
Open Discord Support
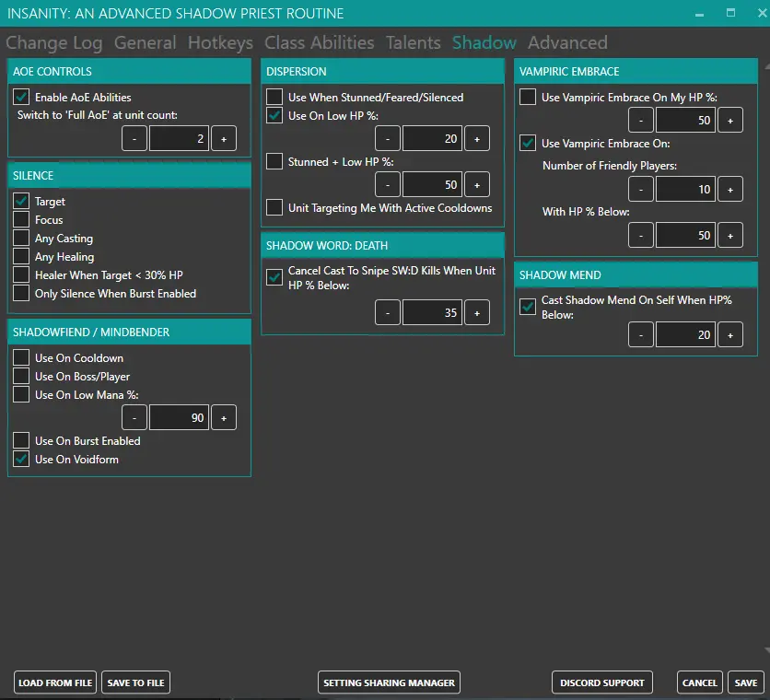(602, 682)
